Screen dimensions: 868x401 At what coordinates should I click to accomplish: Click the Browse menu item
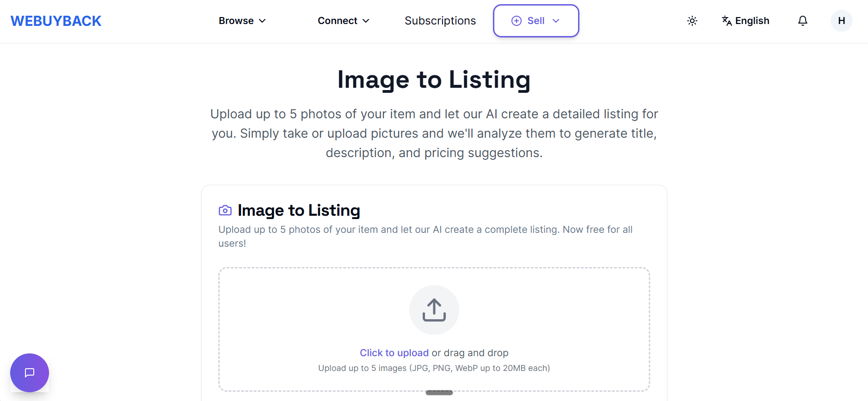point(236,20)
